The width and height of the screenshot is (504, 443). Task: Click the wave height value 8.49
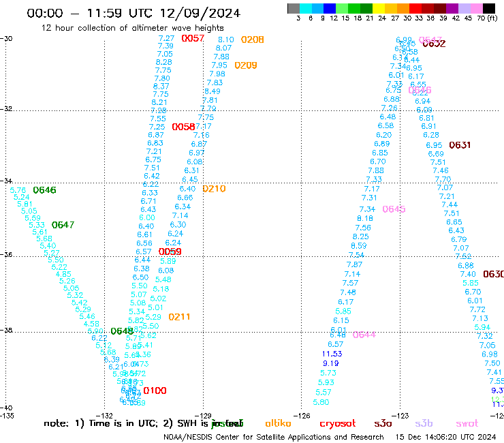pyautogui.click(x=212, y=91)
